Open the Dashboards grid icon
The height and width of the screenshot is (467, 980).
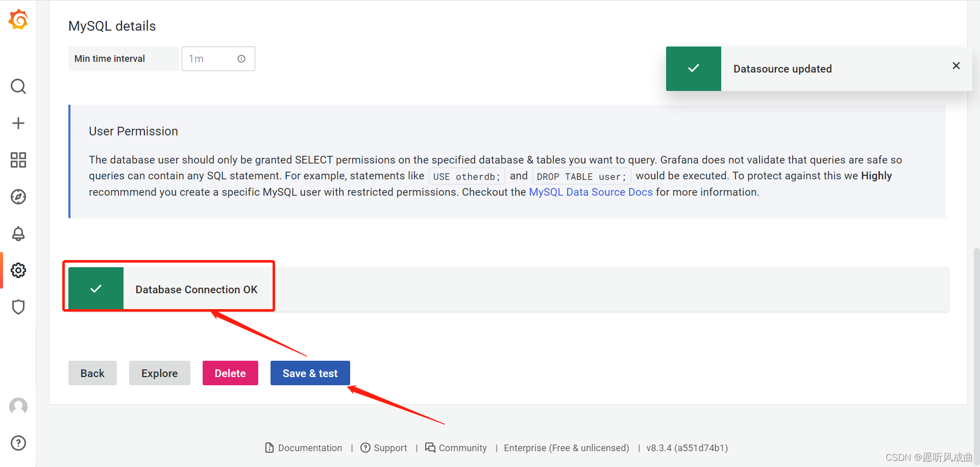click(x=18, y=160)
